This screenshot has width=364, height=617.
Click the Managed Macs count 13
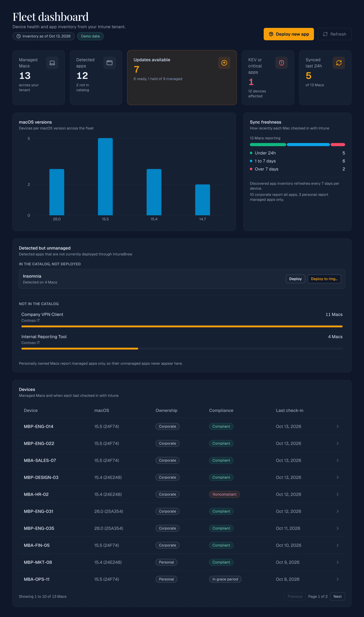pyautogui.click(x=25, y=76)
